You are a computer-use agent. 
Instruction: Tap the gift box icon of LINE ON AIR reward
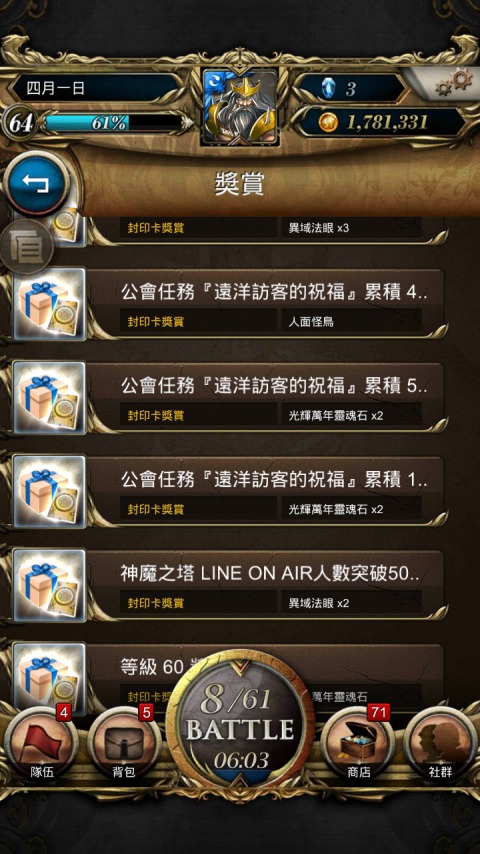pyautogui.click(x=49, y=585)
